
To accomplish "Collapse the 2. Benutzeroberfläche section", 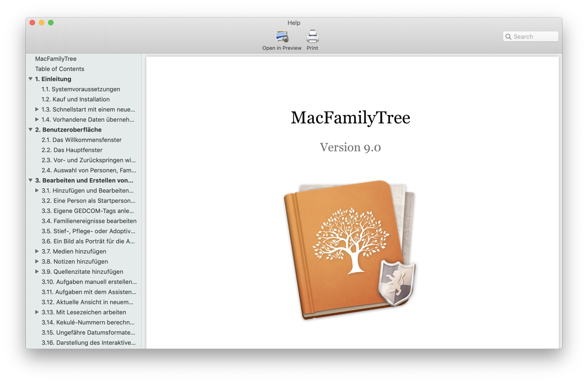I will (x=31, y=129).
